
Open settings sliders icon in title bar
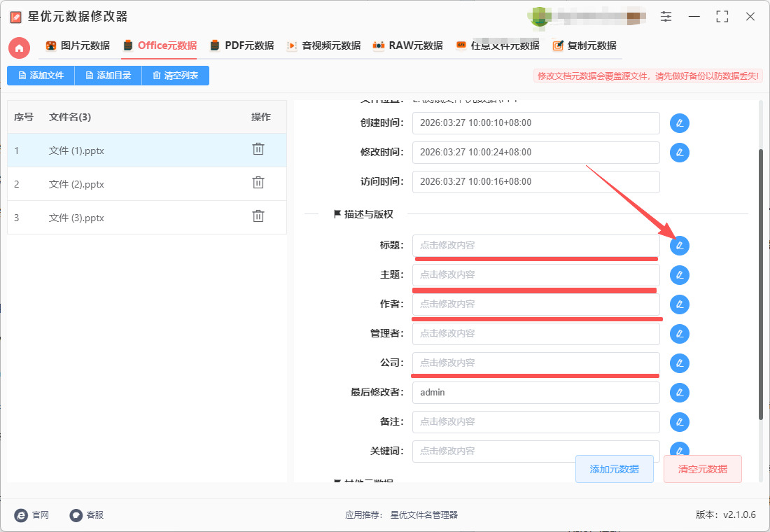(x=666, y=17)
